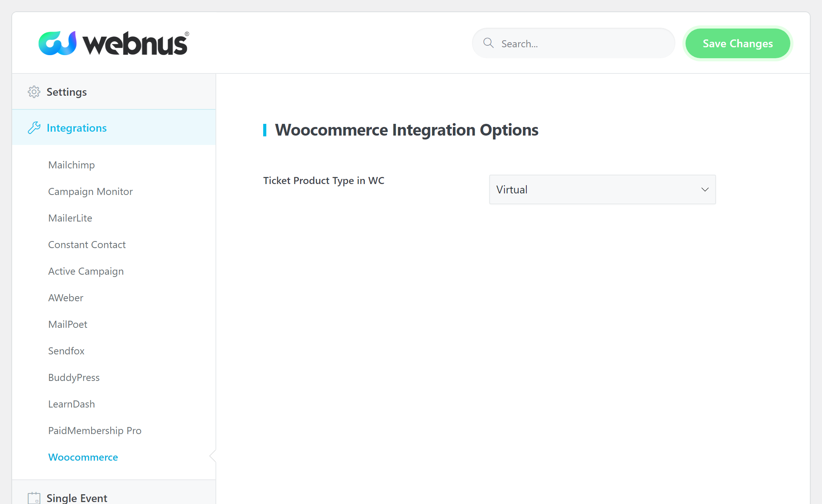Open the Integrations section
822x504 pixels.
tap(114, 128)
